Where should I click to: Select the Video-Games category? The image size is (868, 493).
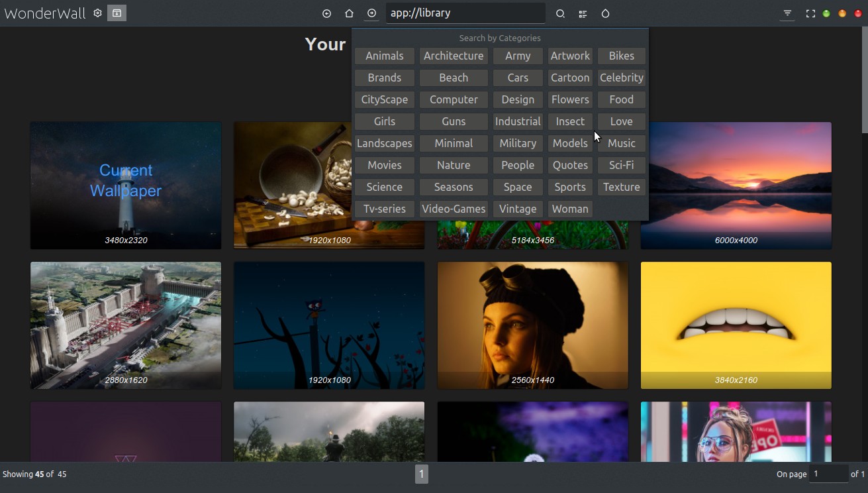454,209
